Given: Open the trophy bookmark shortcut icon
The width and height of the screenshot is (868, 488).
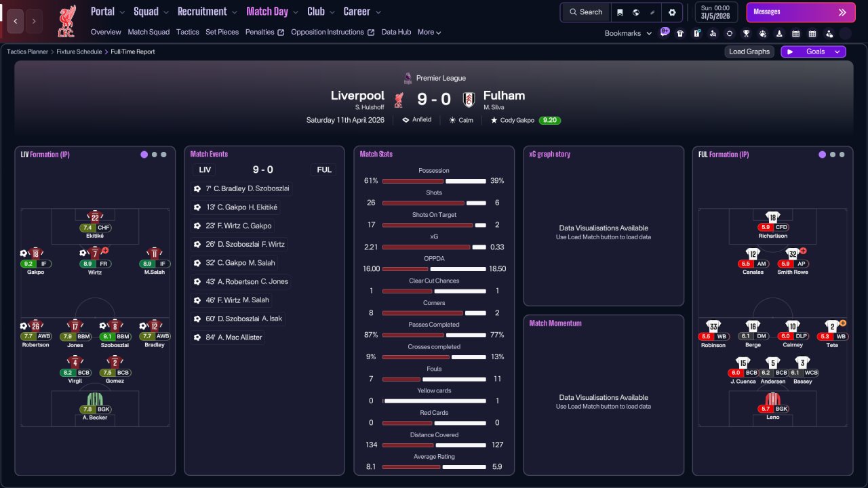Looking at the screenshot, I should click(x=746, y=33).
